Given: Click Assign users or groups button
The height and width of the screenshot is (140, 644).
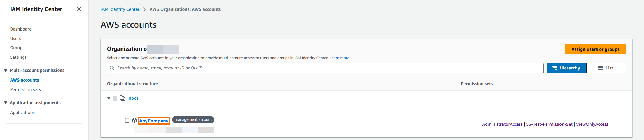Looking at the screenshot, I should pyautogui.click(x=595, y=49).
